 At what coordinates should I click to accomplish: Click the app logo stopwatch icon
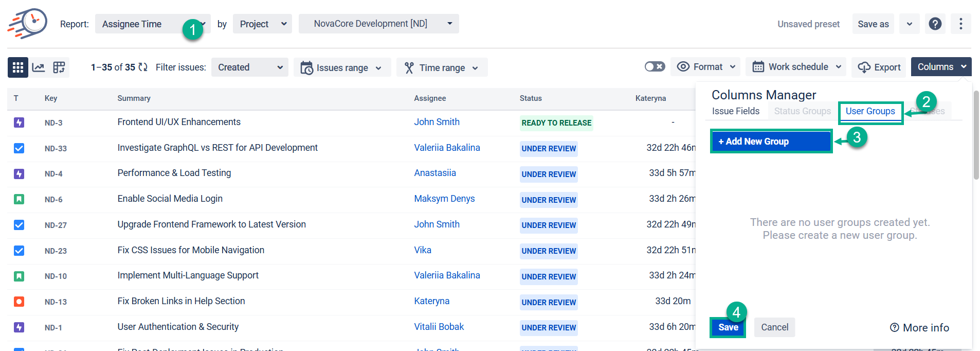point(28,24)
